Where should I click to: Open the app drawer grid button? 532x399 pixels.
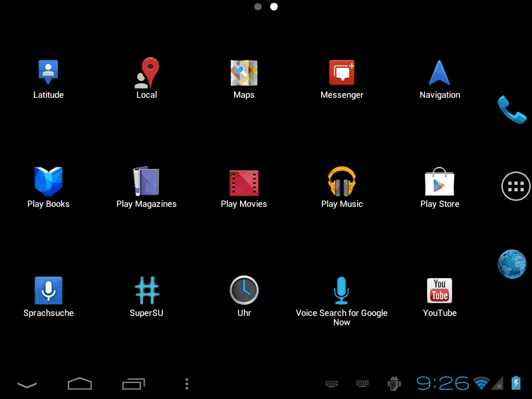point(516,186)
